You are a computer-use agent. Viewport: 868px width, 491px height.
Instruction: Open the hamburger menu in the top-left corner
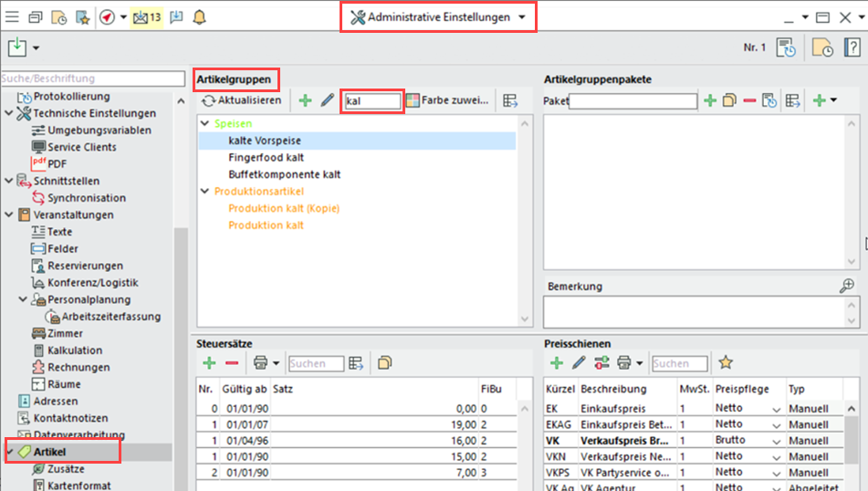tap(13, 17)
